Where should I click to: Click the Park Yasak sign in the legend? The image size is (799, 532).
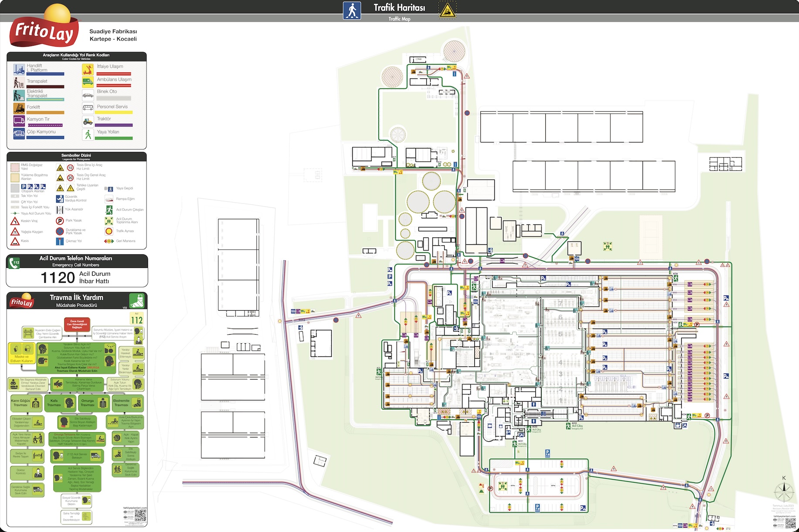[x=60, y=220]
